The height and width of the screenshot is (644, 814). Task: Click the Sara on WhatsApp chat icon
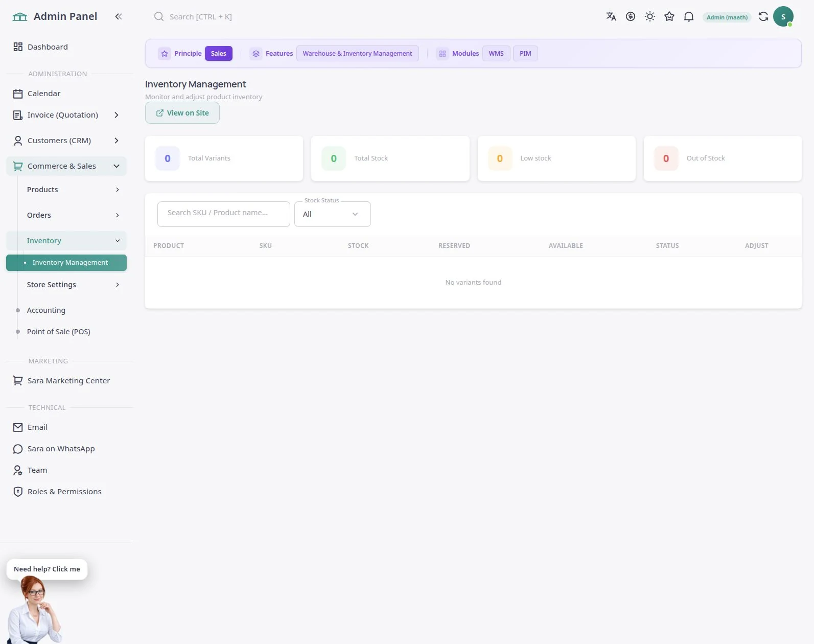tap(18, 449)
